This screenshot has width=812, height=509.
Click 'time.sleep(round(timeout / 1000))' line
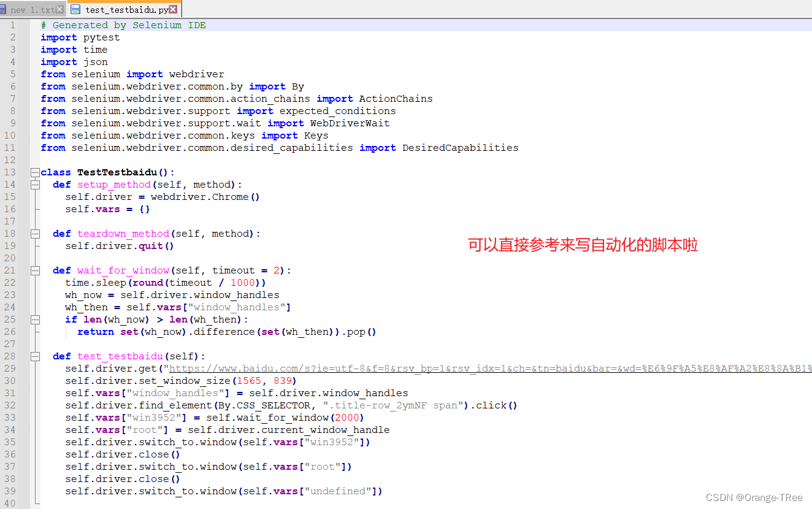click(x=166, y=283)
